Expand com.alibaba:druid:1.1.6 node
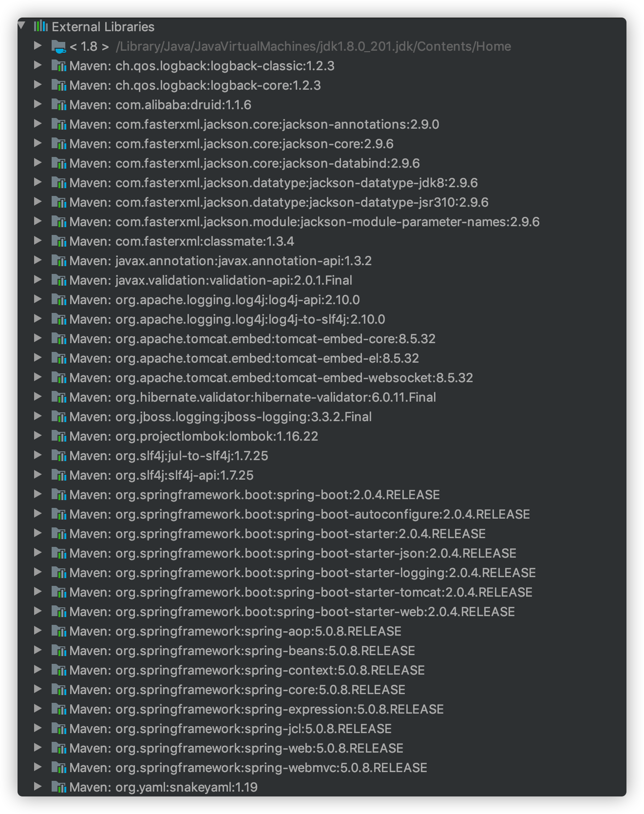 tap(38, 104)
